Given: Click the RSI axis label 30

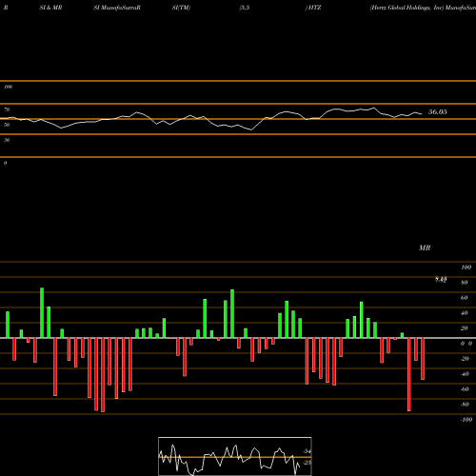Looking at the screenshot, I should coord(7,140).
